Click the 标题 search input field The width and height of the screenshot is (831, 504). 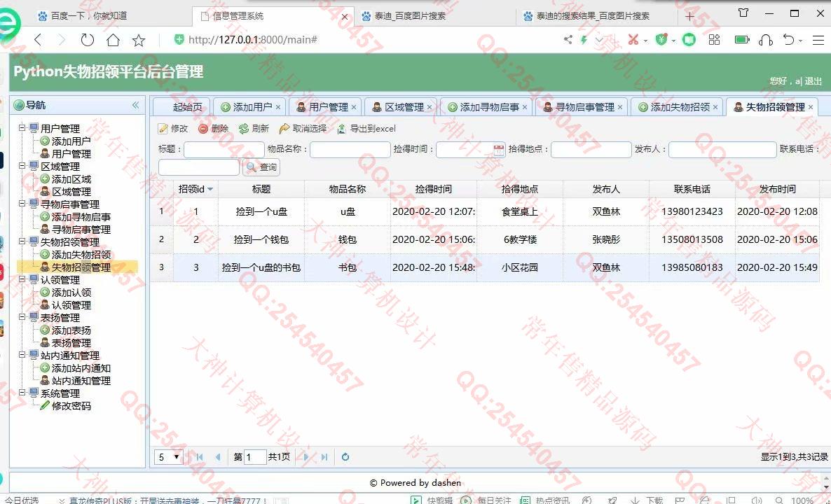tap(224, 150)
